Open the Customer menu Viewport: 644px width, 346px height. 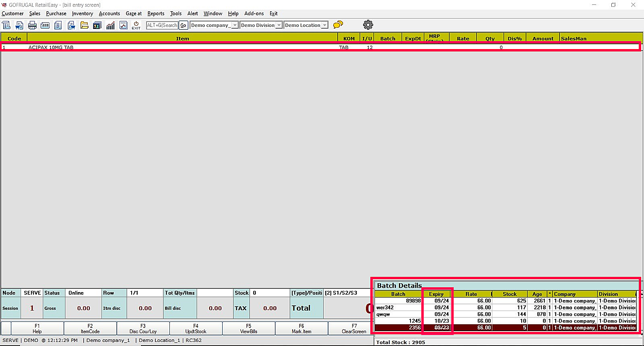12,13
